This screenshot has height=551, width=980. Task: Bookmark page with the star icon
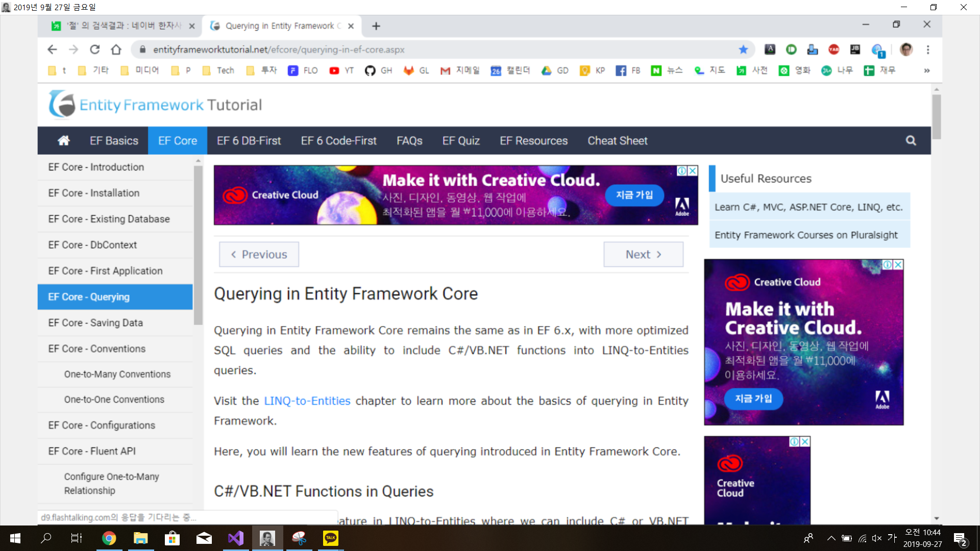coord(743,49)
